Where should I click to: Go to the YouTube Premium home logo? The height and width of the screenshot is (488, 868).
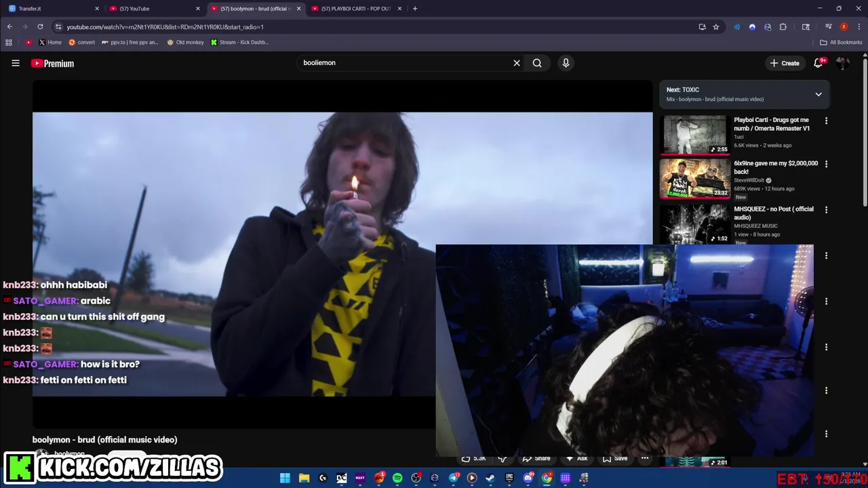52,63
